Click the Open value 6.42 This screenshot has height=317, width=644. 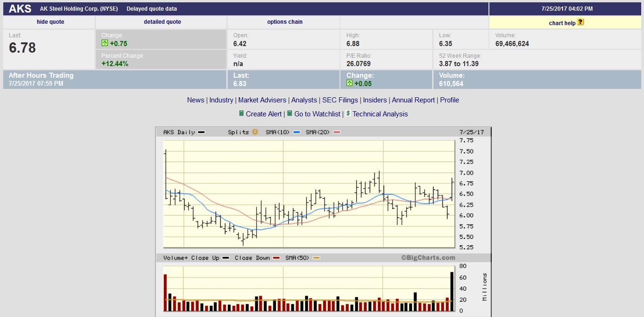tap(240, 44)
